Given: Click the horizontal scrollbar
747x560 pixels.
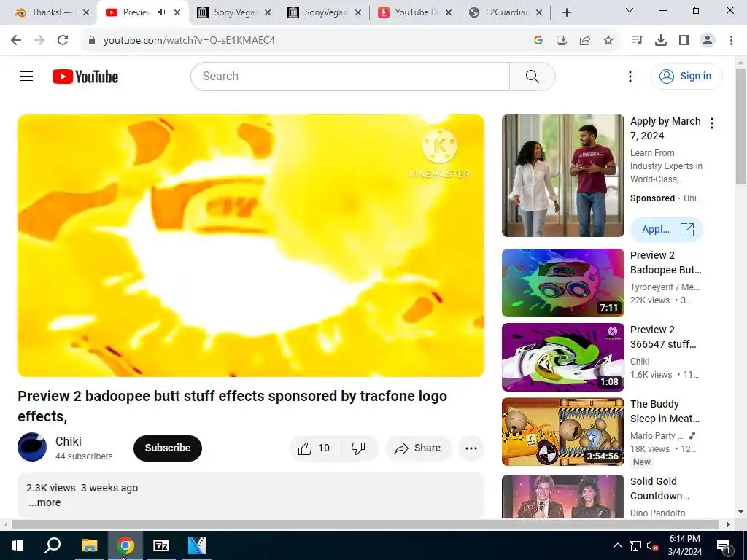Looking at the screenshot, I should (365, 524).
